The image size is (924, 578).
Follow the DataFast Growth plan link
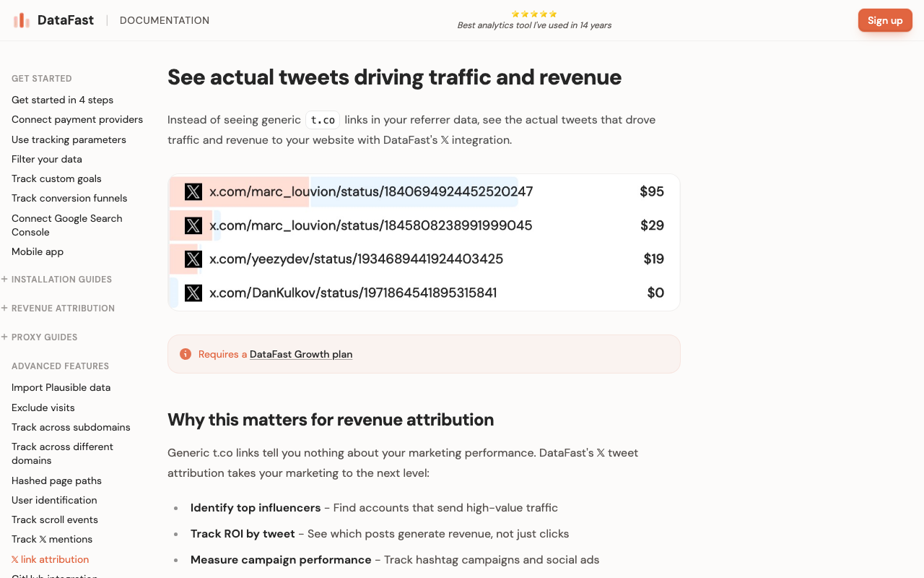coord(301,354)
